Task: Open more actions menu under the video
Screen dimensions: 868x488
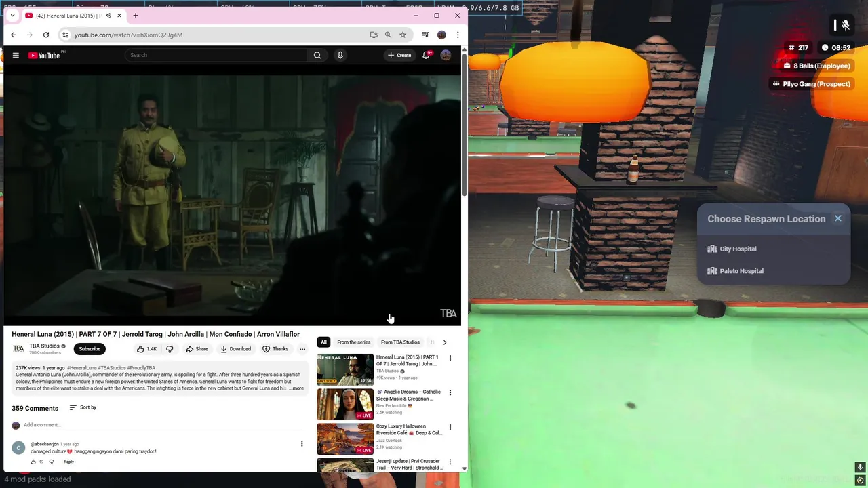Action: [302, 349]
